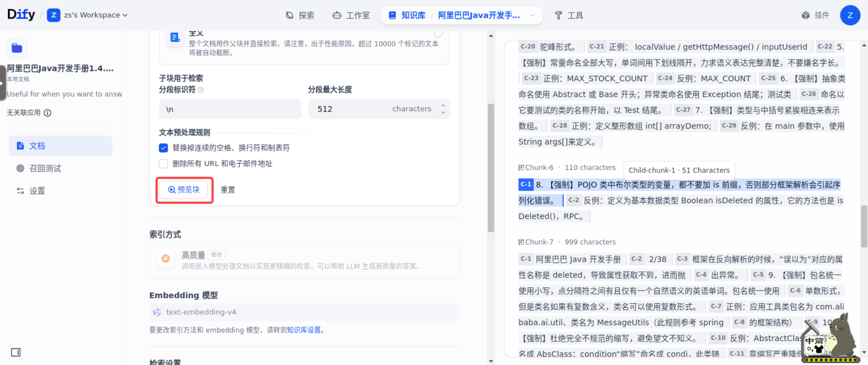Viewport: 868px width, 365px height.
Task: Select the 全文 parent-chunk radio option
Action: 438,33
